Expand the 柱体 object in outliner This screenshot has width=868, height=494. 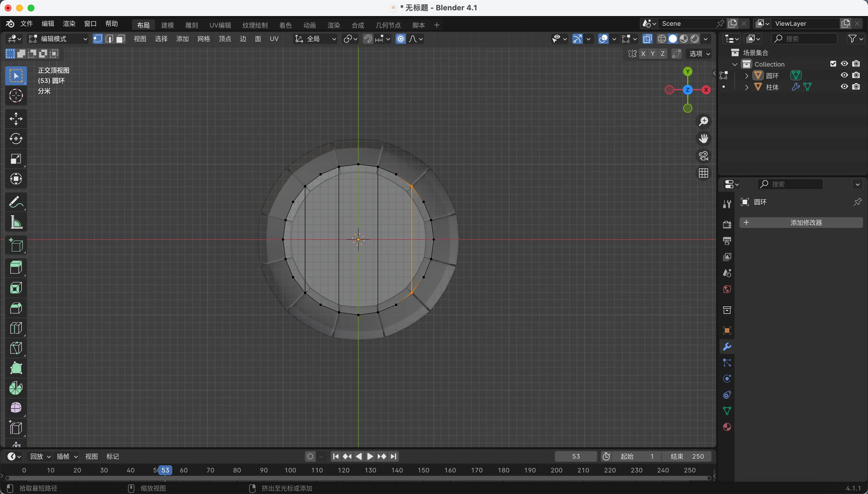(x=747, y=87)
